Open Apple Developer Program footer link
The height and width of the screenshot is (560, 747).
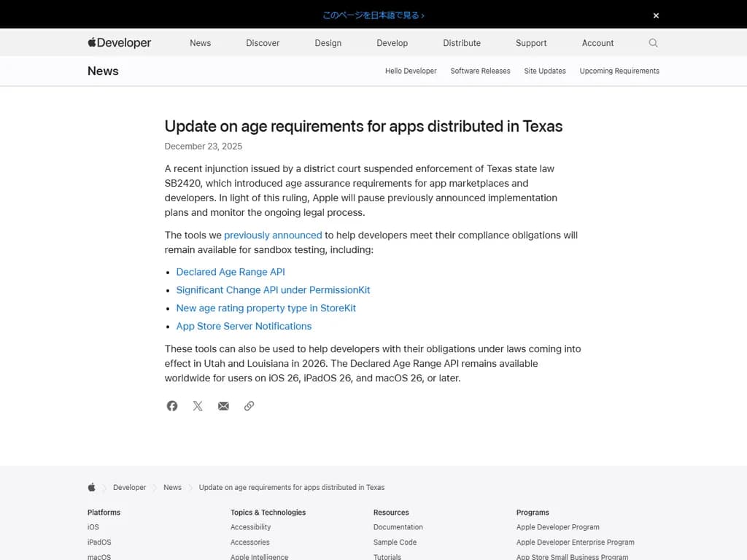pos(557,527)
